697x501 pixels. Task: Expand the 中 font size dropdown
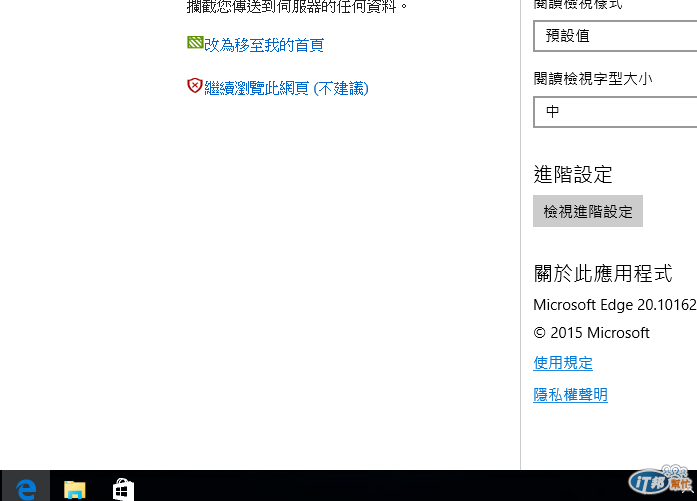615,112
